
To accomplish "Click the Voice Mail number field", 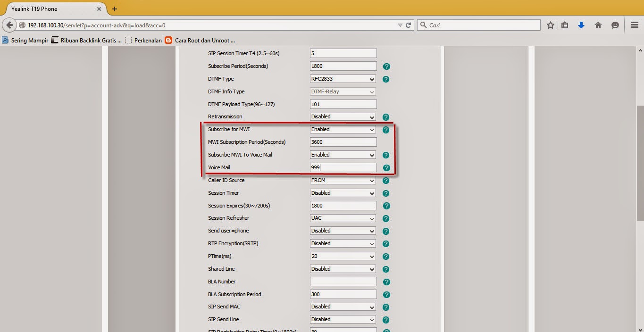I will coord(343,167).
